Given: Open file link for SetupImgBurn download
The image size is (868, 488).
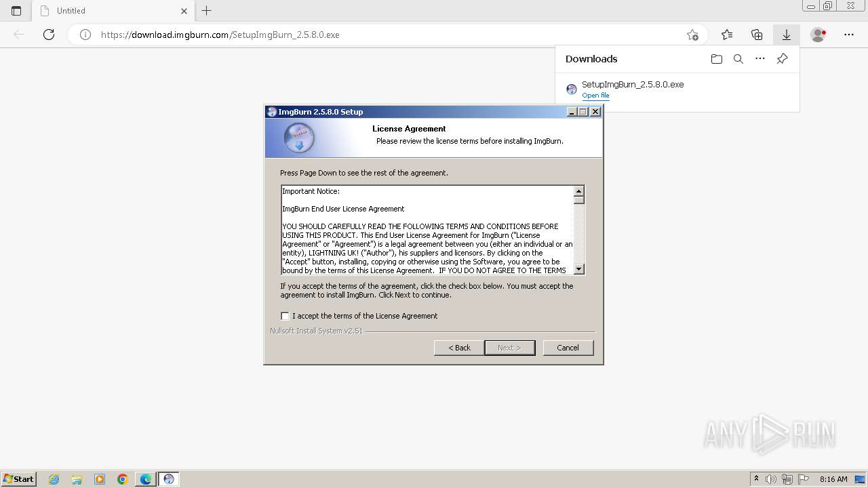Looking at the screenshot, I should (595, 96).
